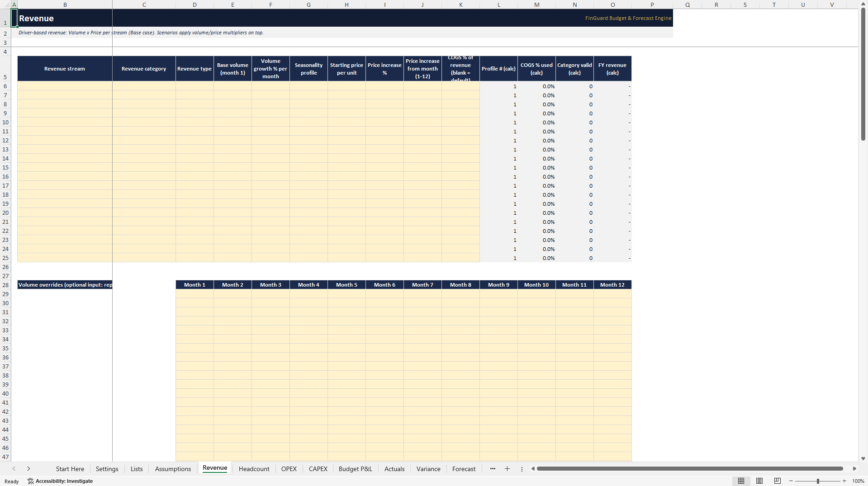Click the vertical scrollbar thumb
868x486 pixels.
coord(863,75)
